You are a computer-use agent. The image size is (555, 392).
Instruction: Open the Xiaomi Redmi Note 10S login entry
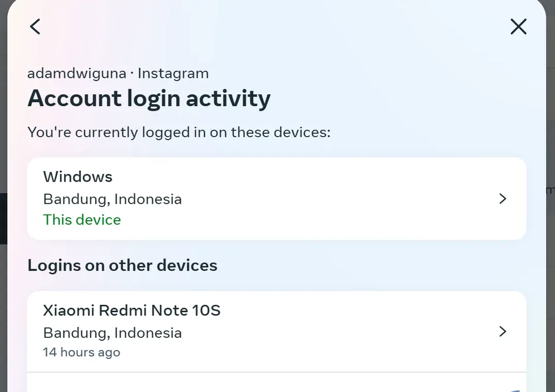(x=276, y=331)
